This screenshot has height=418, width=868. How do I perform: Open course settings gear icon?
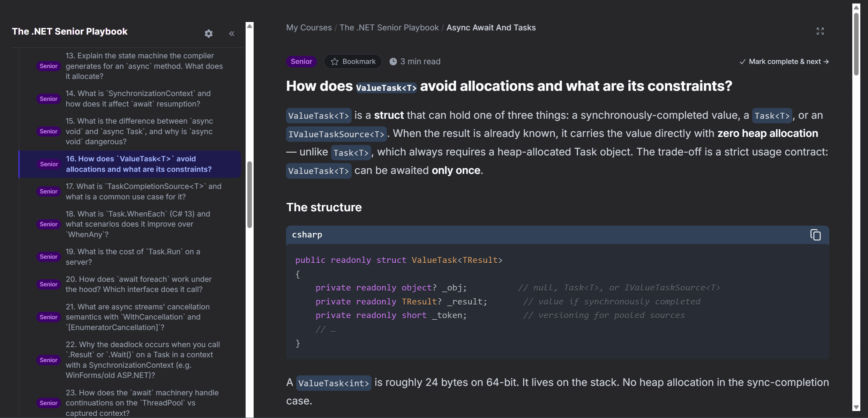pos(209,33)
